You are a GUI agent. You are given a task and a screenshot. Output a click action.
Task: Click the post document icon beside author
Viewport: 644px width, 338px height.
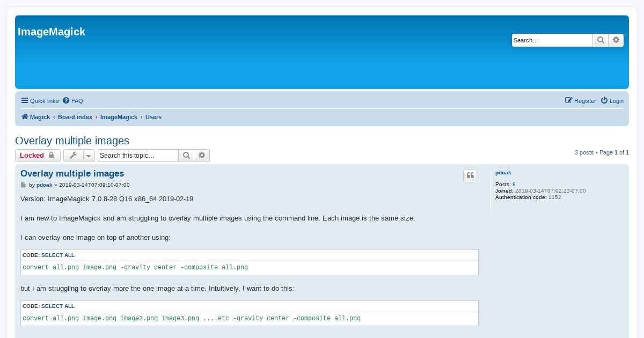[x=23, y=185]
